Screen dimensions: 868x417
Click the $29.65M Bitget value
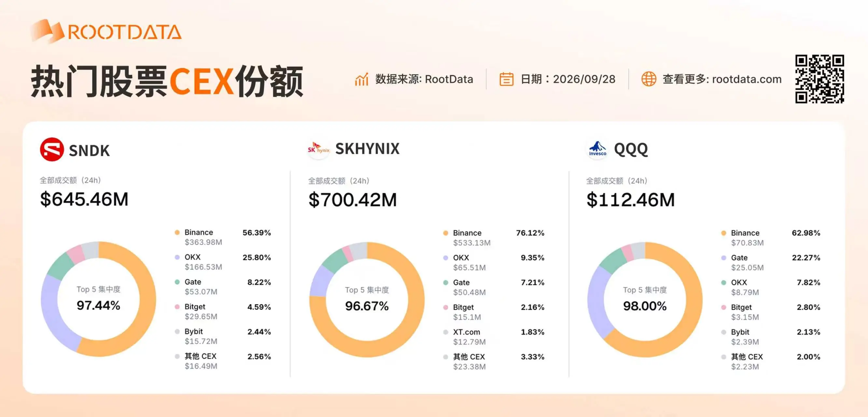[201, 317]
